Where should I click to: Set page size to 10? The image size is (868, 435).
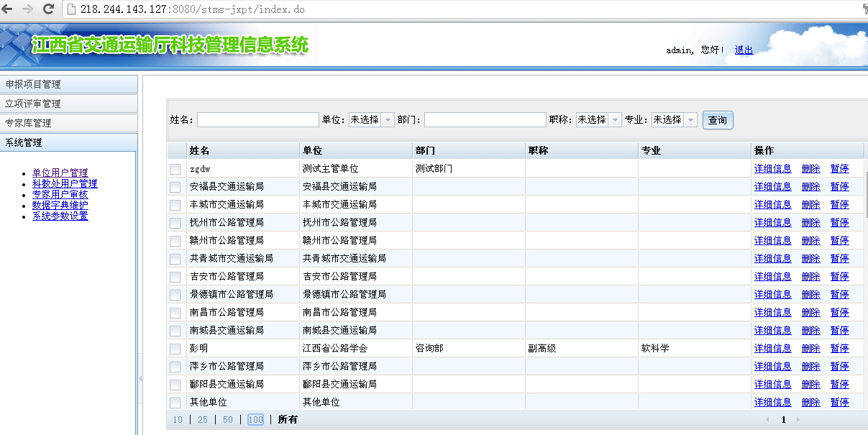(x=178, y=420)
